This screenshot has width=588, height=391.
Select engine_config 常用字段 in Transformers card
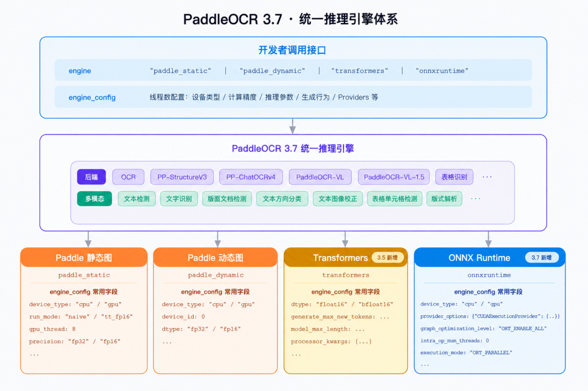tap(345, 291)
